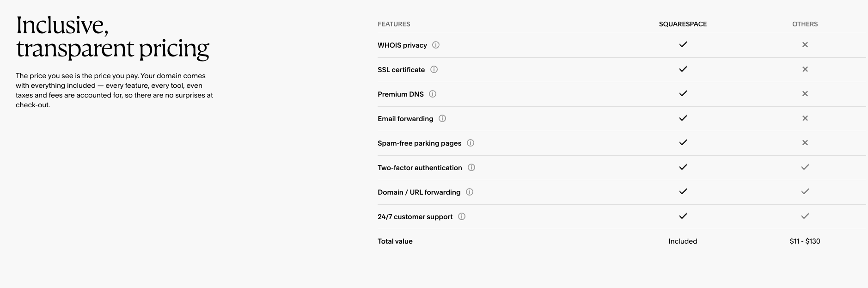Click Others X mark for Email forwarding
The height and width of the screenshot is (288, 868).
coord(805,118)
